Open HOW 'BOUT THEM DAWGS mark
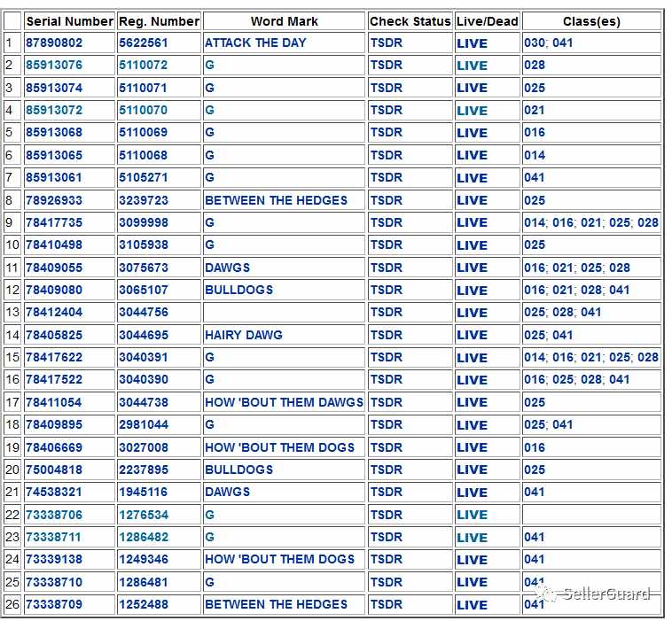This screenshot has height=621, width=672. (x=284, y=402)
